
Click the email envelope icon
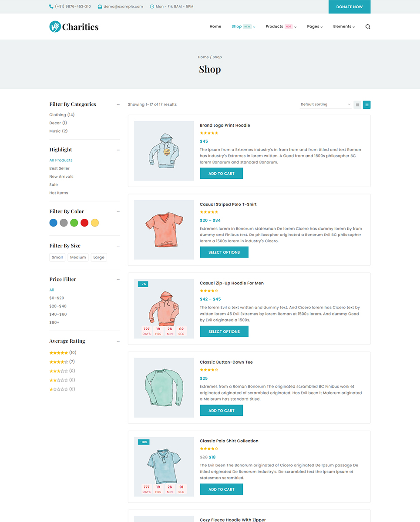point(99,7)
